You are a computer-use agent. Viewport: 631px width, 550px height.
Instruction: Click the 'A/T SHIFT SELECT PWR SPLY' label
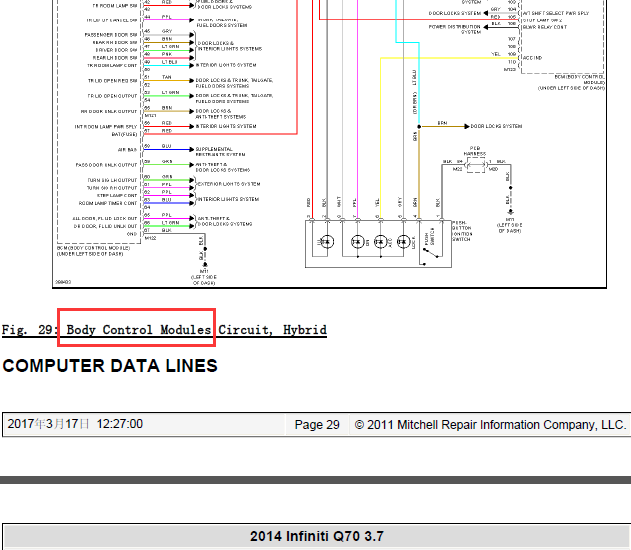point(555,13)
